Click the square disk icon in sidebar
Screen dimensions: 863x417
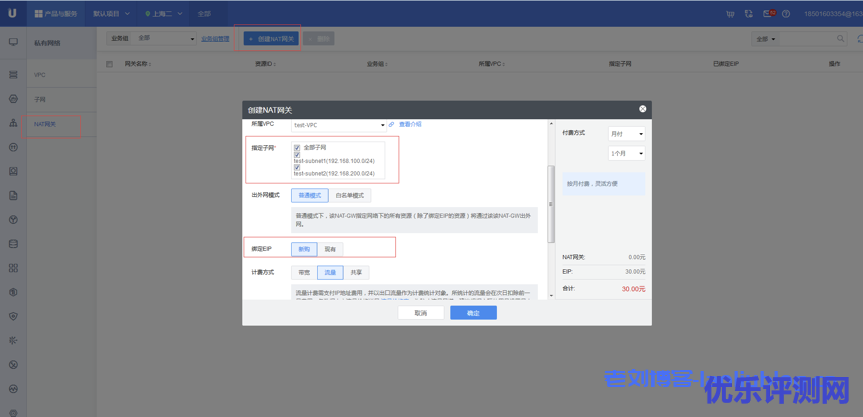[x=13, y=171]
